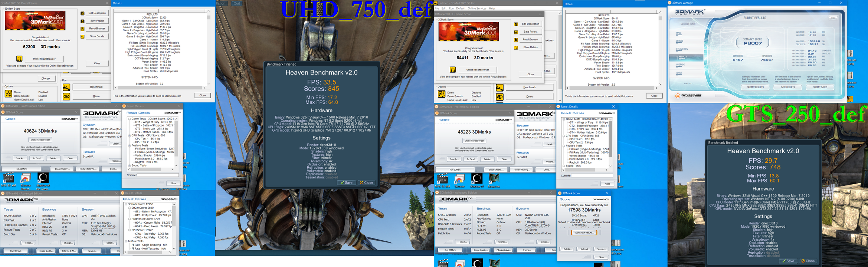Click yellow Online ResultBrowser icon beside 62300 score
The height and width of the screenshot is (267, 868).
pos(19,59)
